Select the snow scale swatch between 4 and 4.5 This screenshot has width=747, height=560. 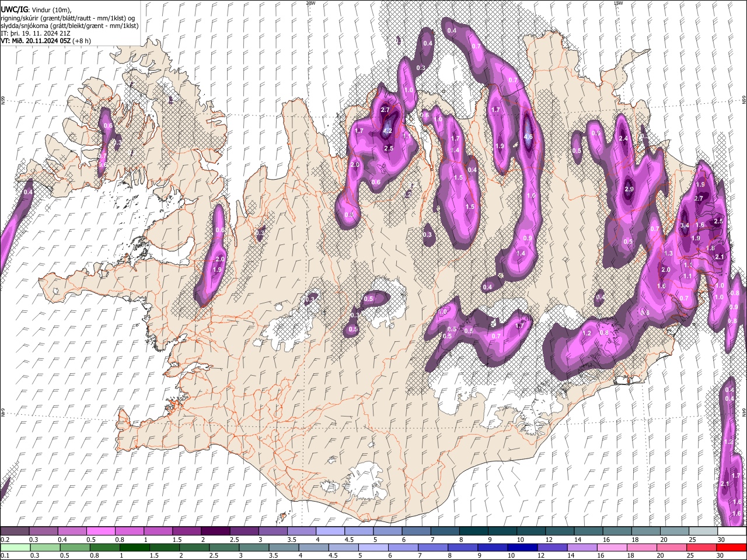click(330, 531)
